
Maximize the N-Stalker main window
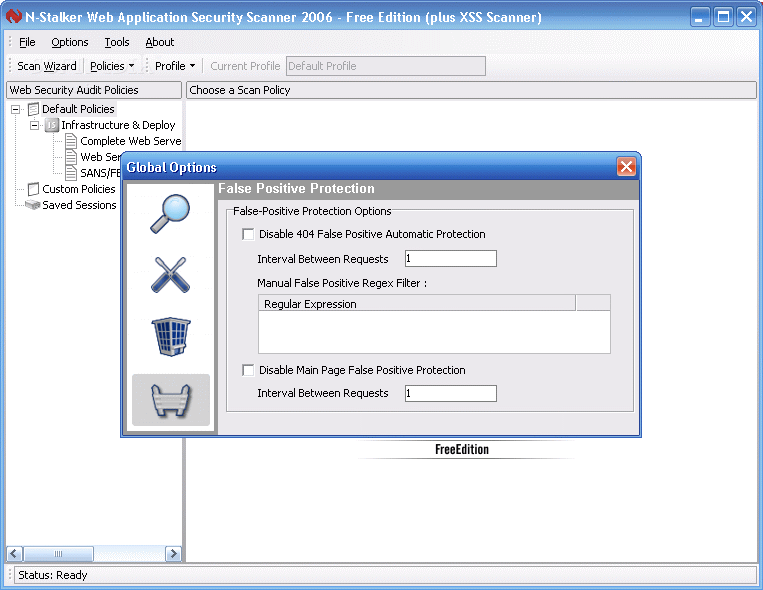click(x=723, y=17)
